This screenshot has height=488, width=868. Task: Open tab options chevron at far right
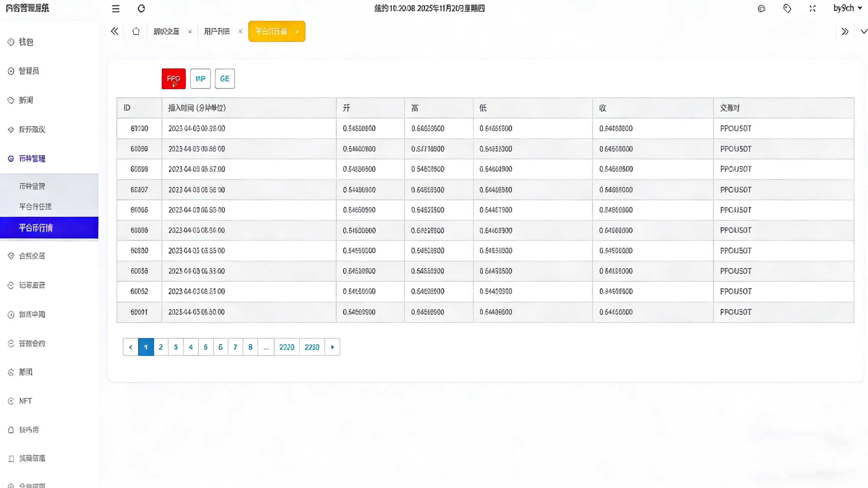pyautogui.click(x=864, y=31)
